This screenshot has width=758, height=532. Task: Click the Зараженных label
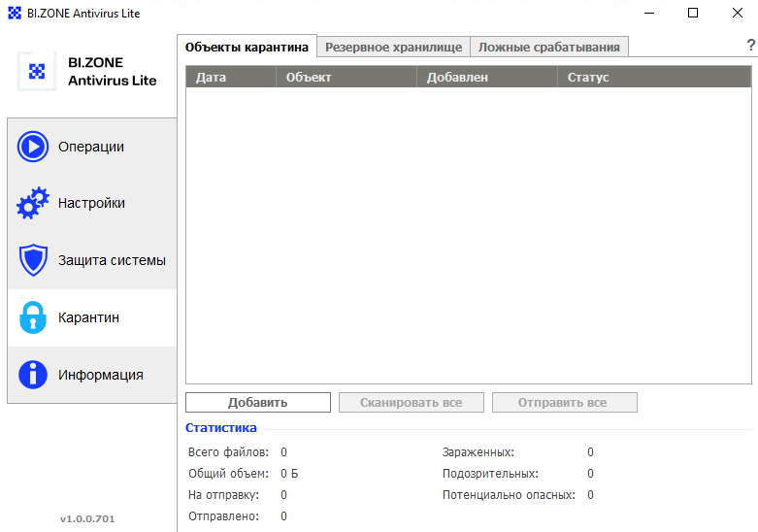tap(478, 452)
